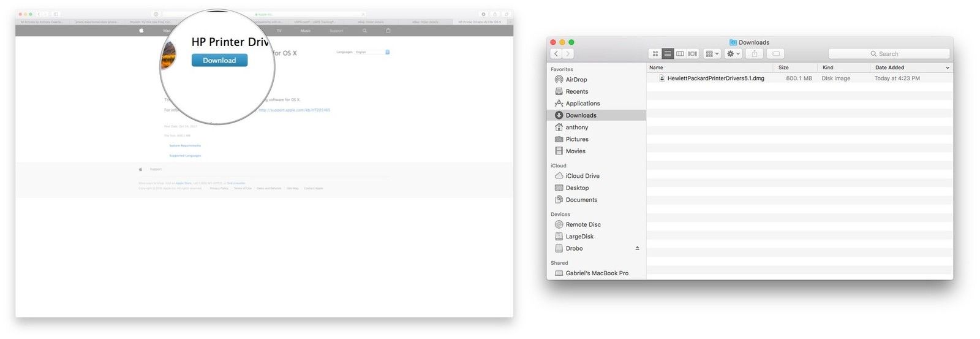Click the shopping bag icon in Apple navigation
This screenshot has height=339, width=980.
point(388,31)
